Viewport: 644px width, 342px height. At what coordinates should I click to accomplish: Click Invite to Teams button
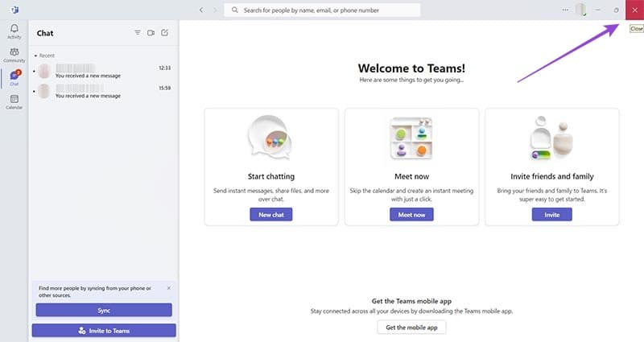(104, 331)
